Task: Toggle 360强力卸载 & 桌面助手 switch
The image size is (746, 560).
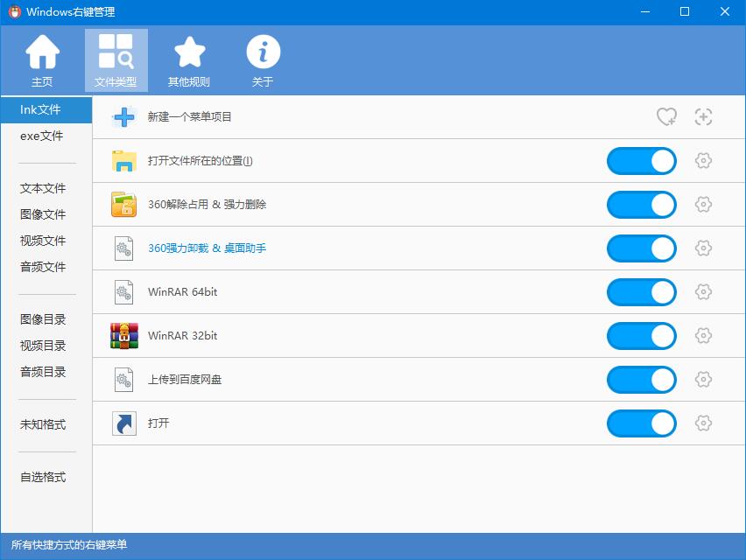Action: tap(641, 248)
